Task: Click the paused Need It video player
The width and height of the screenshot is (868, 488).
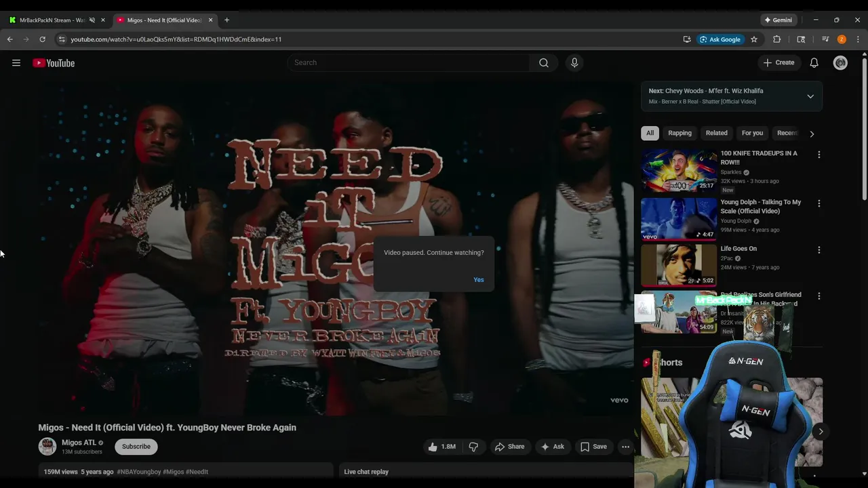Action: click(336, 249)
